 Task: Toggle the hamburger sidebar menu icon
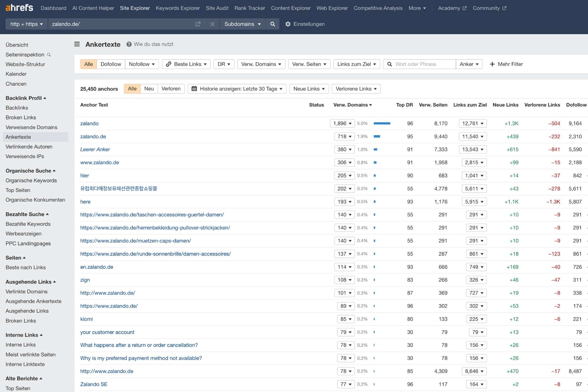pos(77,44)
